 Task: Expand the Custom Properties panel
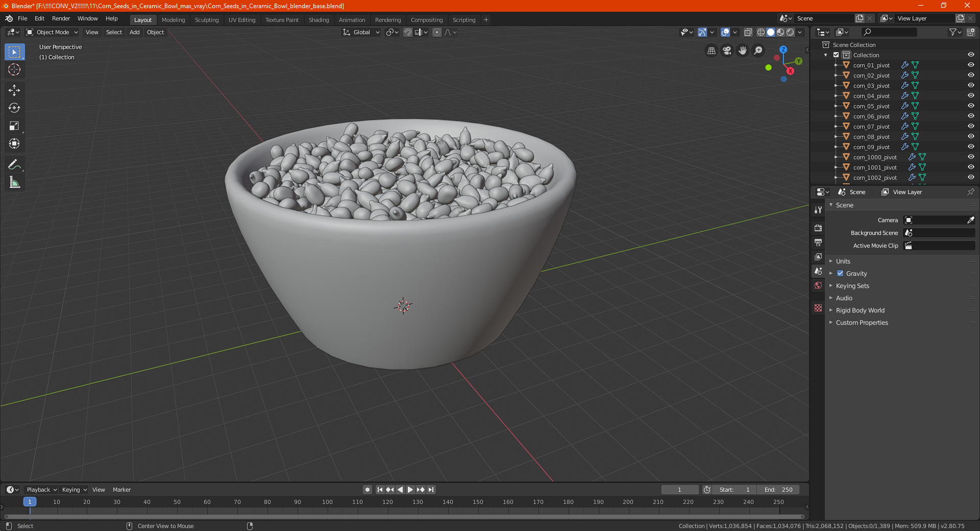(862, 322)
